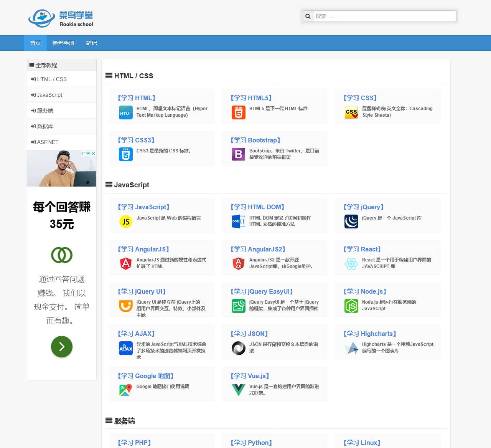Close the ad using the X button
Screen dimensions: 491x448
pos(93,153)
